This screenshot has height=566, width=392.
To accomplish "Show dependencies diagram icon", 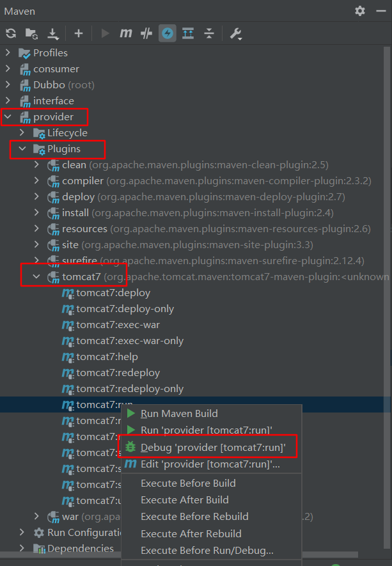I will 188,33.
